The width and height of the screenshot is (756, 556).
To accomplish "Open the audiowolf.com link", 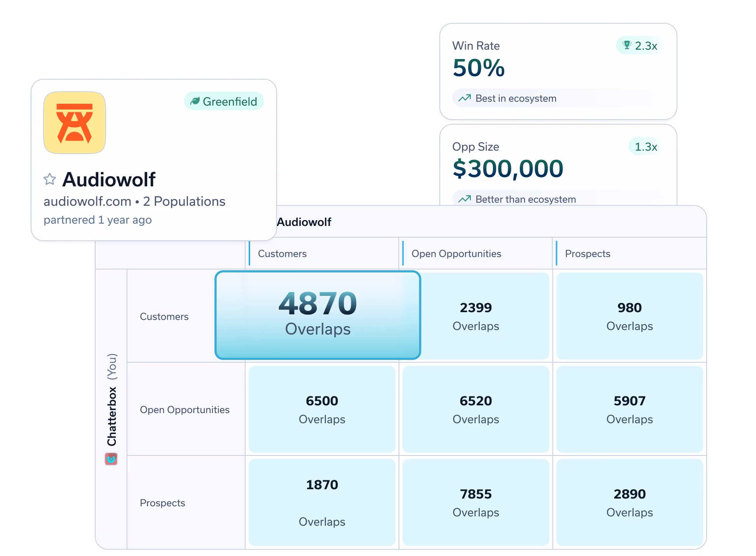I will [87, 202].
